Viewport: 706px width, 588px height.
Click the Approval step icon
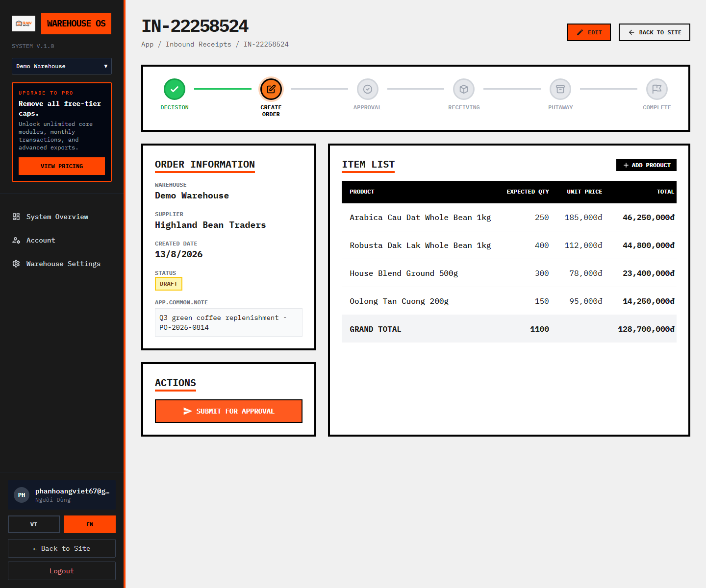click(368, 89)
